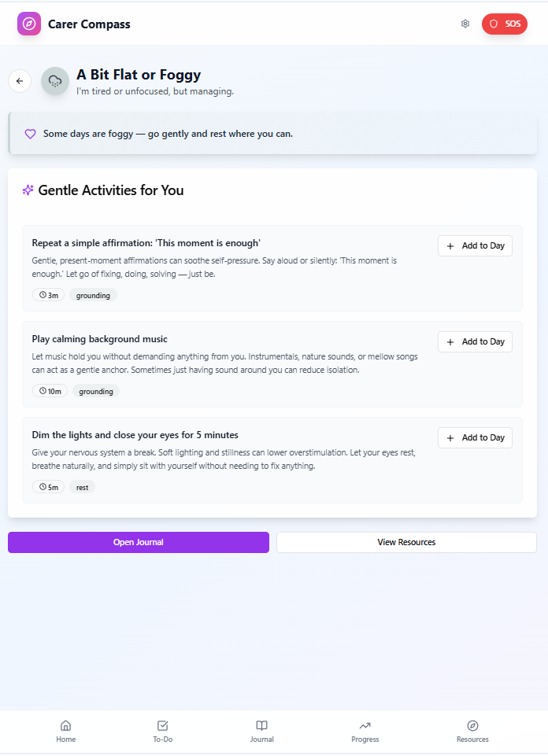
Task: Open the Progress tab
Action: tap(365, 731)
